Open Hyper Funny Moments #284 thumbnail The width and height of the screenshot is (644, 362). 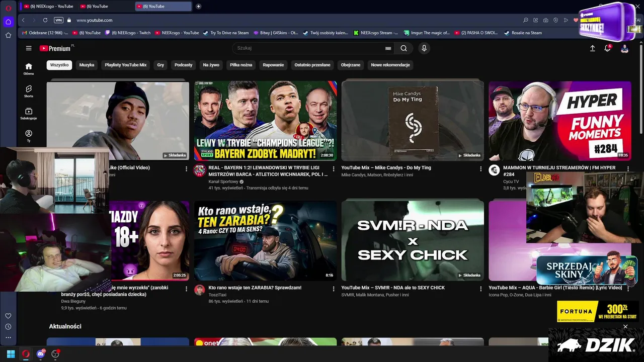point(560,121)
